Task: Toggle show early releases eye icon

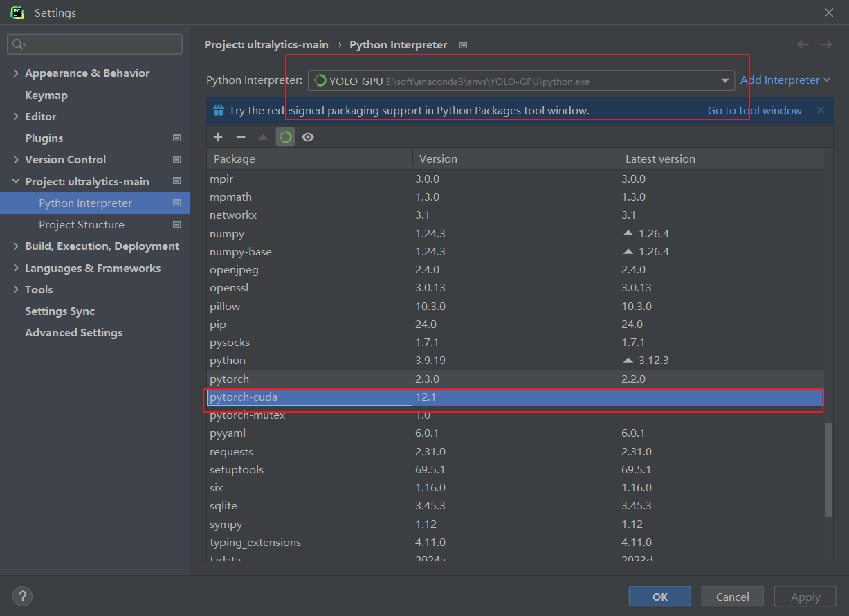Action: click(x=308, y=137)
